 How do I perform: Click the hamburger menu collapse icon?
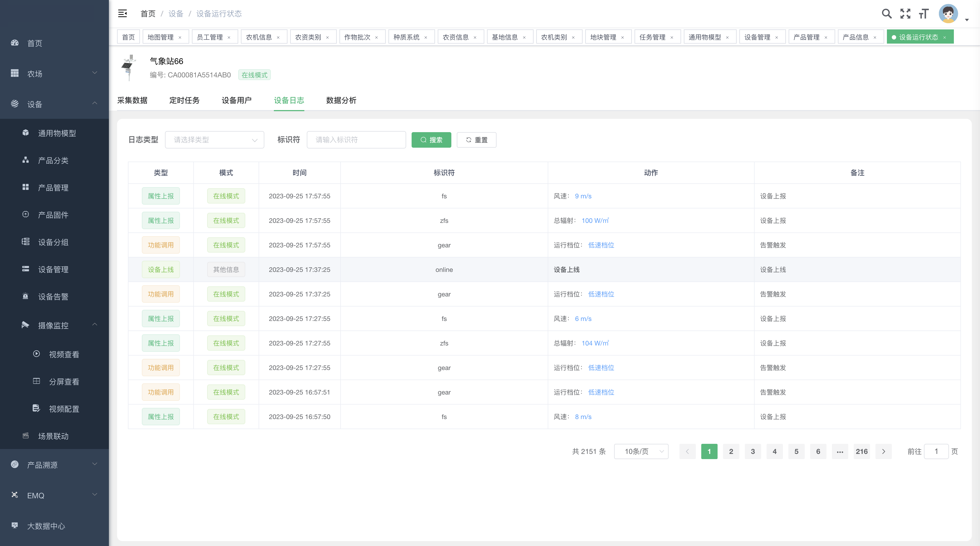pyautogui.click(x=122, y=14)
